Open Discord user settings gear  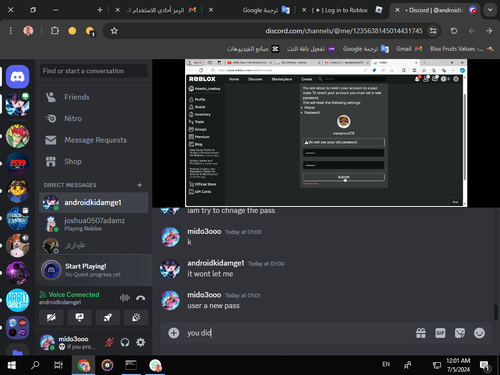click(x=141, y=342)
